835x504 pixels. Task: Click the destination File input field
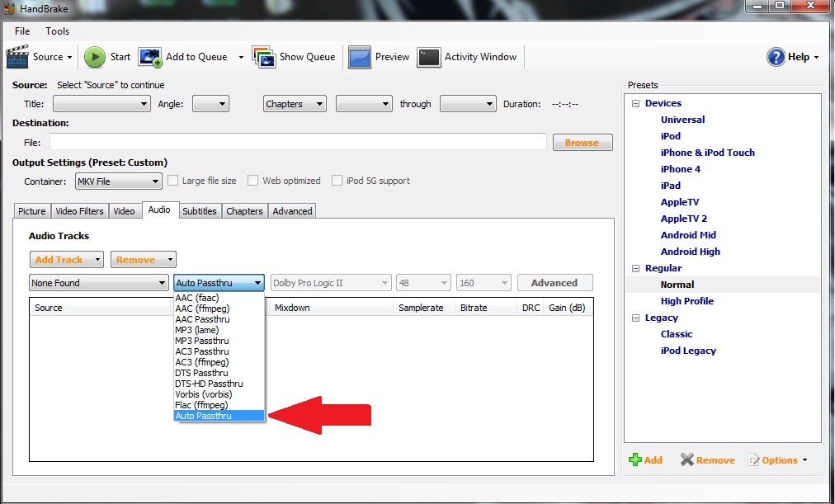pyautogui.click(x=298, y=142)
